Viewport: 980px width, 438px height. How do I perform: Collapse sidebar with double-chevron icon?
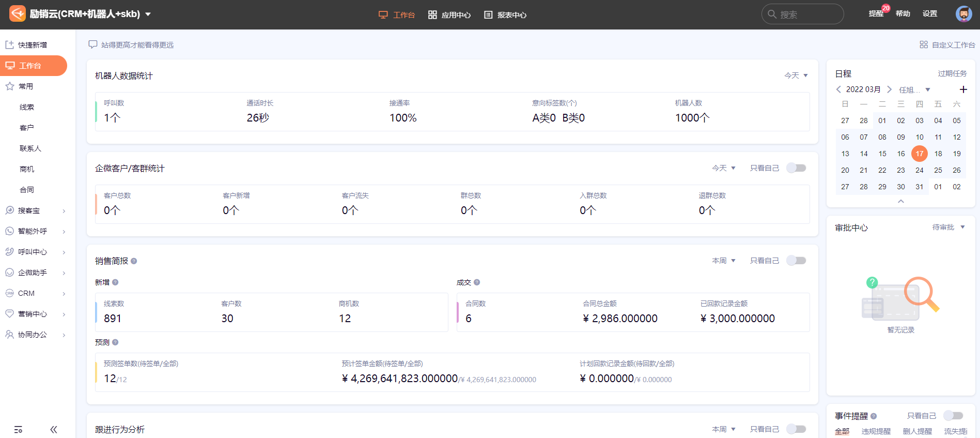click(54, 430)
